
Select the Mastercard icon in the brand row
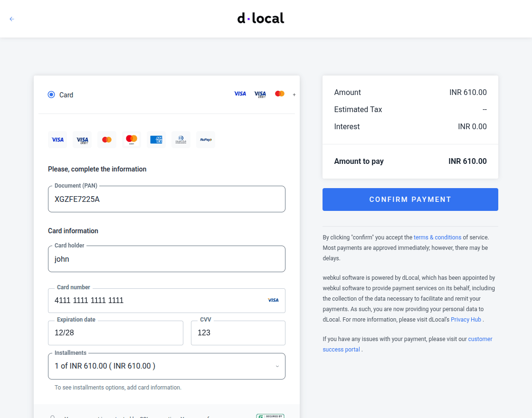[107, 139]
